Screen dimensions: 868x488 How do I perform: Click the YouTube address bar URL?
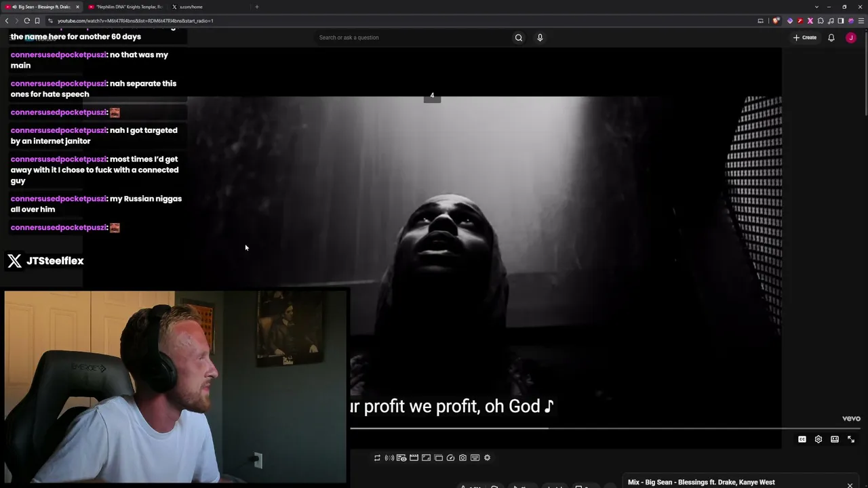135,21
